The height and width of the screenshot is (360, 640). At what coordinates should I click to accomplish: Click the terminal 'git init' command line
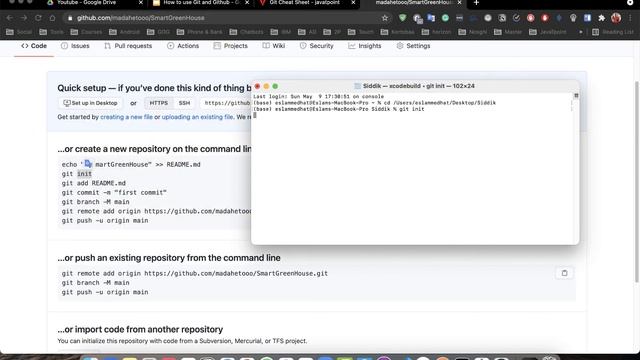[x=339, y=109]
